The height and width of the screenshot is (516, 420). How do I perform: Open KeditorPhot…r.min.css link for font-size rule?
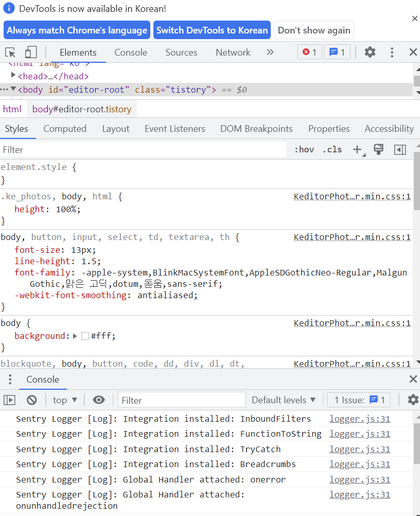352,237
